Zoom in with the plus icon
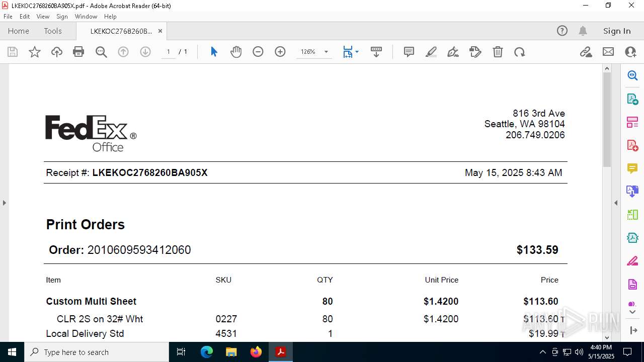644x362 pixels. tap(280, 52)
